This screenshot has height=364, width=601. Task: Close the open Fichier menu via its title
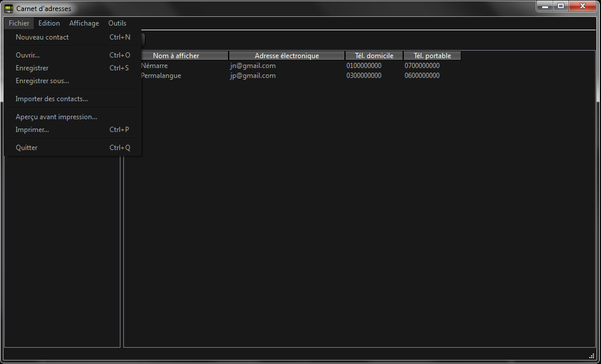click(19, 23)
